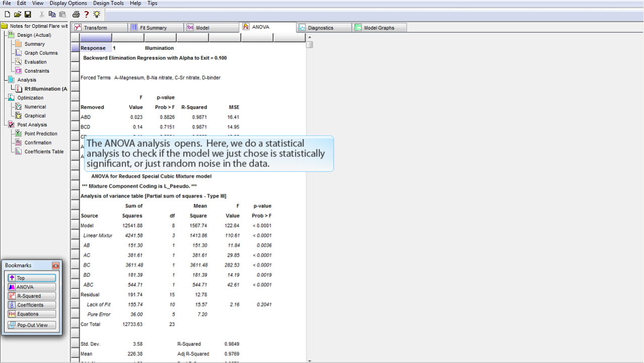Open help via the red question mark
This screenshot has height=363, width=644.
pos(86,15)
